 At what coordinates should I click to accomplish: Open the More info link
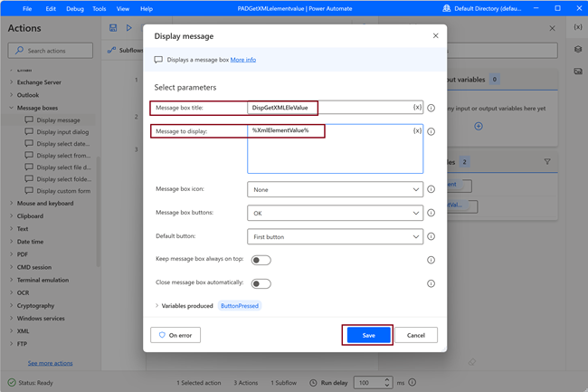(243, 60)
